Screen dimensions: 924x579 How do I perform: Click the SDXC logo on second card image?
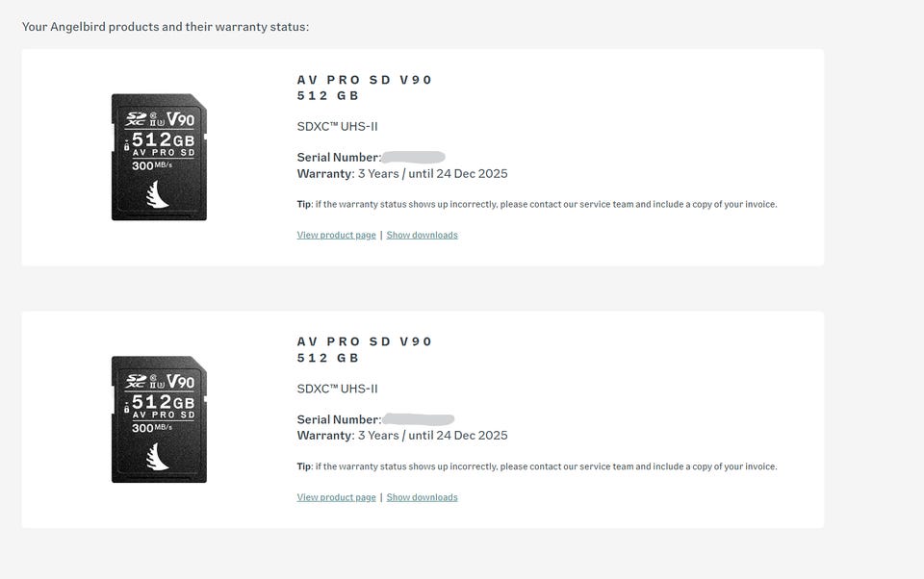point(136,382)
